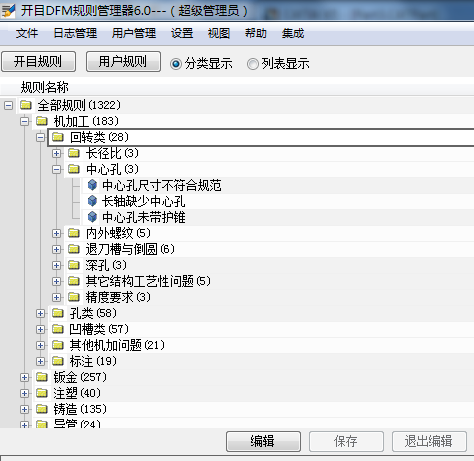Select the rule 中心孔未带护锥
Image resolution: width=474 pixels, height=461 pixels.
(143, 217)
